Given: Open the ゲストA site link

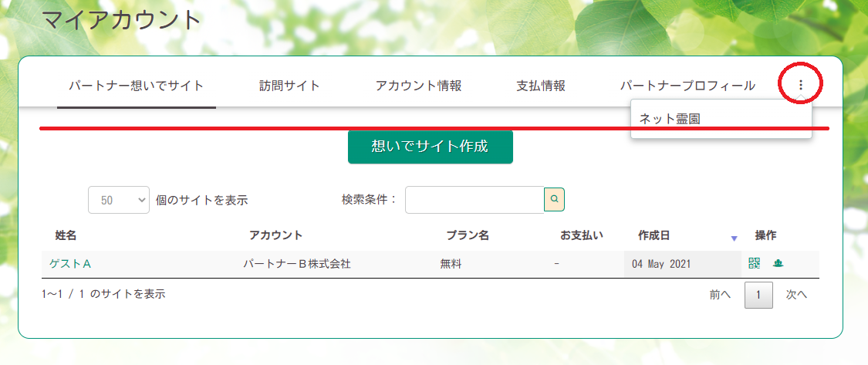Looking at the screenshot, I should 70,264.
